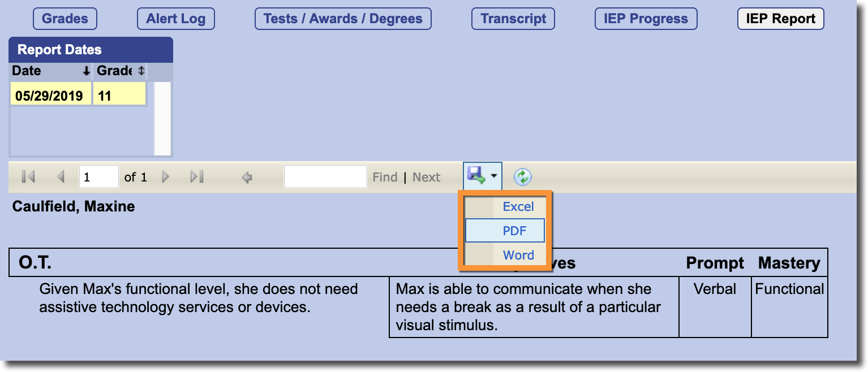Go to next report page arrow
Screen dimensions: 868x372
coord(166,178)
